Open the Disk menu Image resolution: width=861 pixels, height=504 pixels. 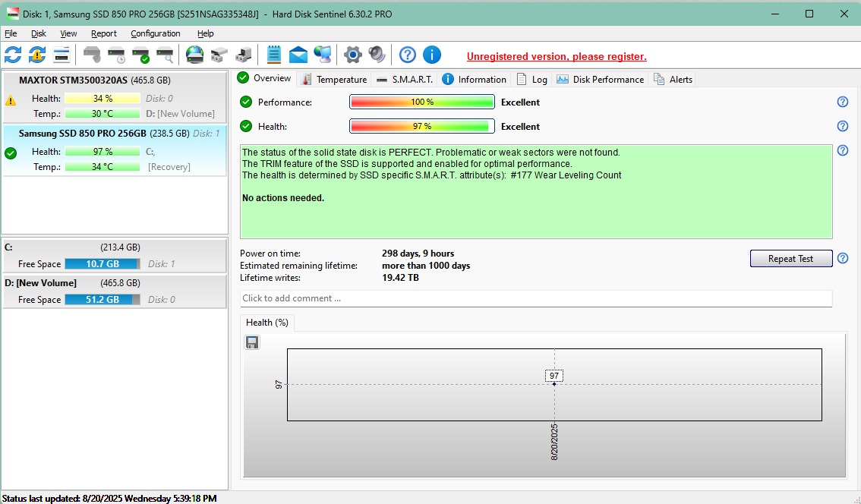click(x=39, y=33)
